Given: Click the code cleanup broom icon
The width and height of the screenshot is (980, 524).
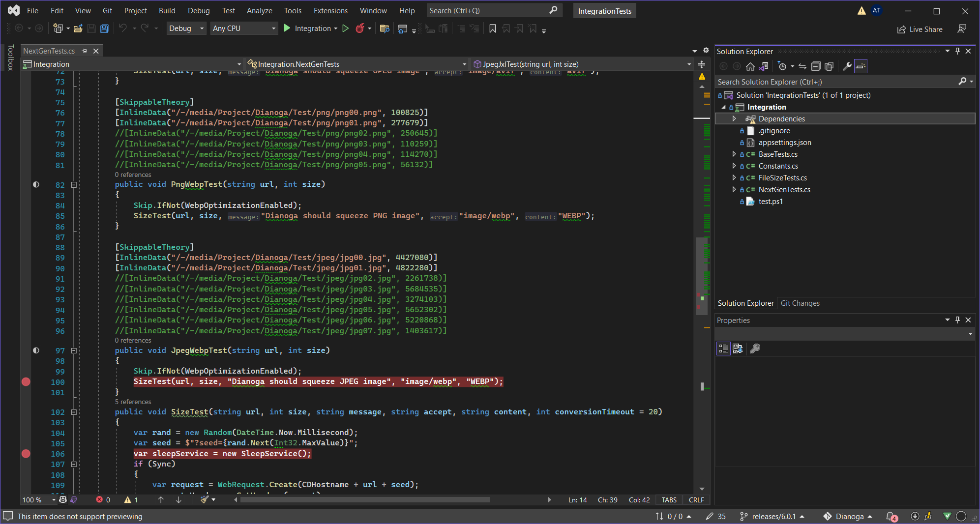Looking at the screenshot, I should [x=205, y=500].
